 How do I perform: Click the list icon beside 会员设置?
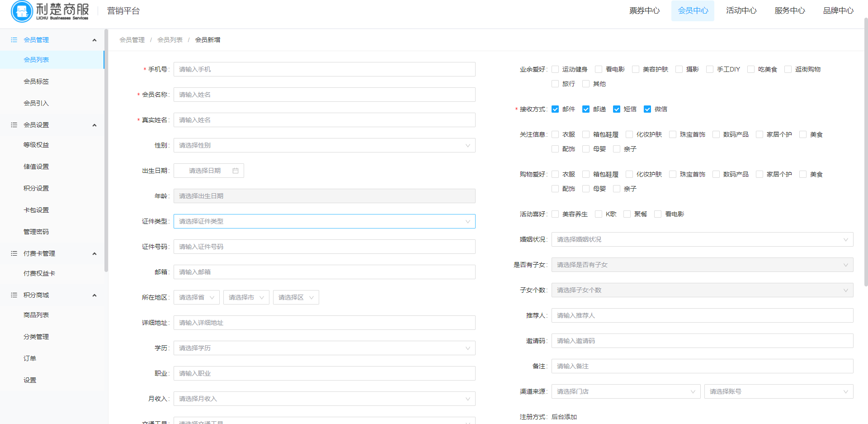pos(14,125)
